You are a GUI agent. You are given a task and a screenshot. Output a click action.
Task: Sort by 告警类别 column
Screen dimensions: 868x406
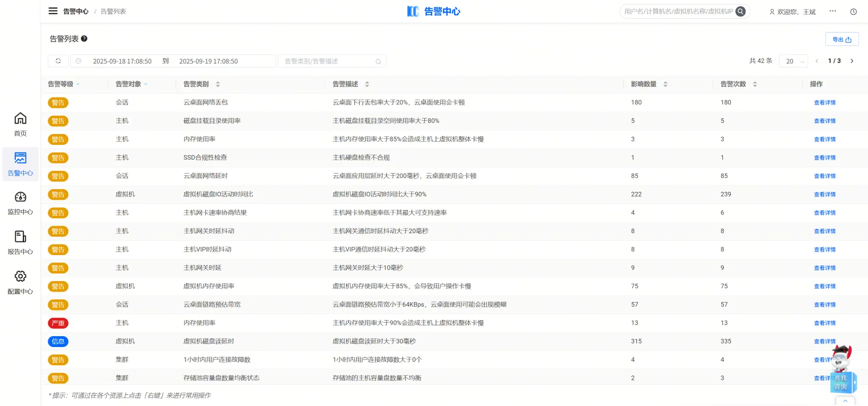point(218,84)
